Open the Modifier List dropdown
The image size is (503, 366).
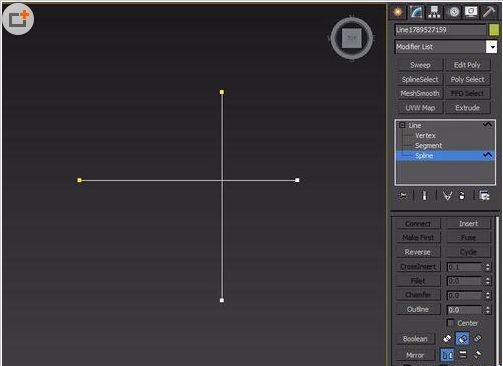491,47
